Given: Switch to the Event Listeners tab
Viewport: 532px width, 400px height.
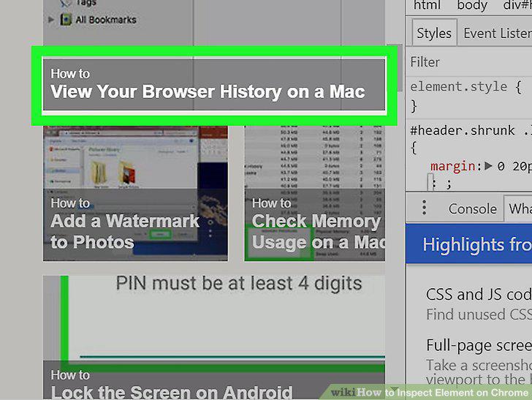Looking at the screenshot, I should tap(496, 34).
